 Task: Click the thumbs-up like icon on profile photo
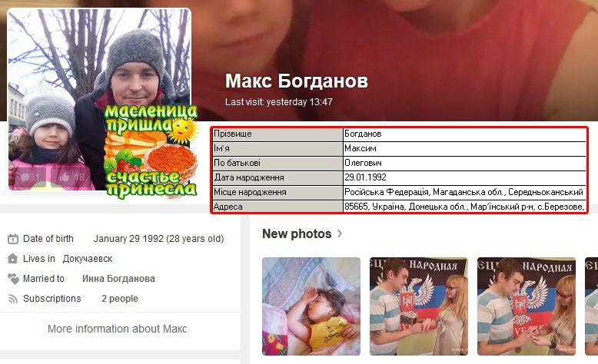click(65, 177)
